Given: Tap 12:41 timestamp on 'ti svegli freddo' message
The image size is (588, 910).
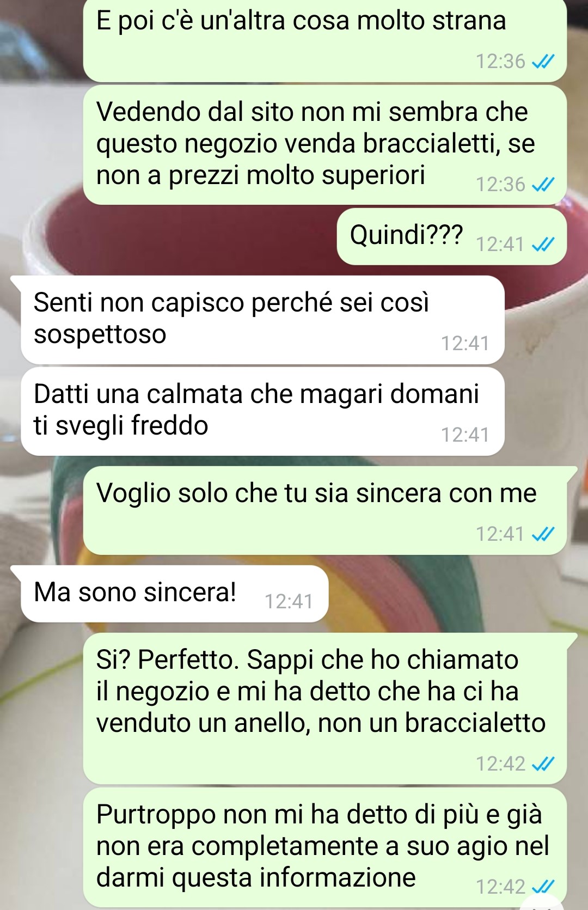Looking at the screenshot, I should [465, 435].
